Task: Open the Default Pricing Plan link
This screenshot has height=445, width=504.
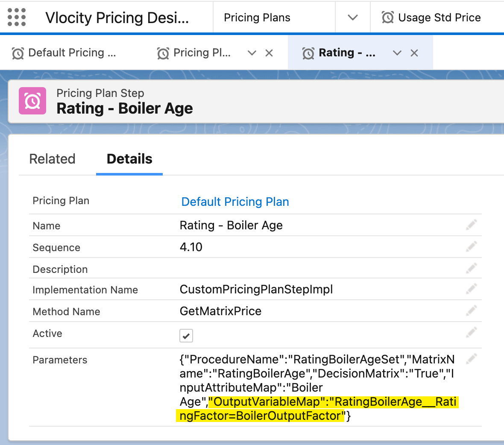Action: tap(235, 202)
